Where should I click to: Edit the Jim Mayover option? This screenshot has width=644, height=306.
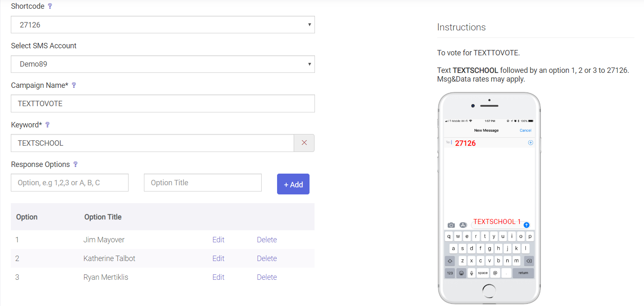pyautogui.click(x=218, y=240)
